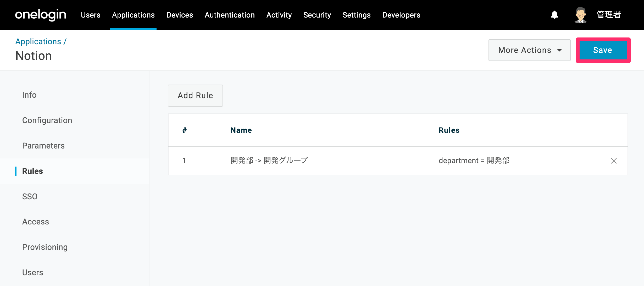
Task: Open the Users menu in top navigation
Action: point(91,15)
